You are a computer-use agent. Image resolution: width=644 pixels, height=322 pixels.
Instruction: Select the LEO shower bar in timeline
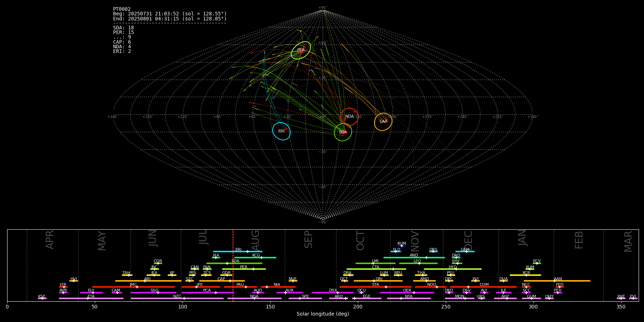point(418,263)
